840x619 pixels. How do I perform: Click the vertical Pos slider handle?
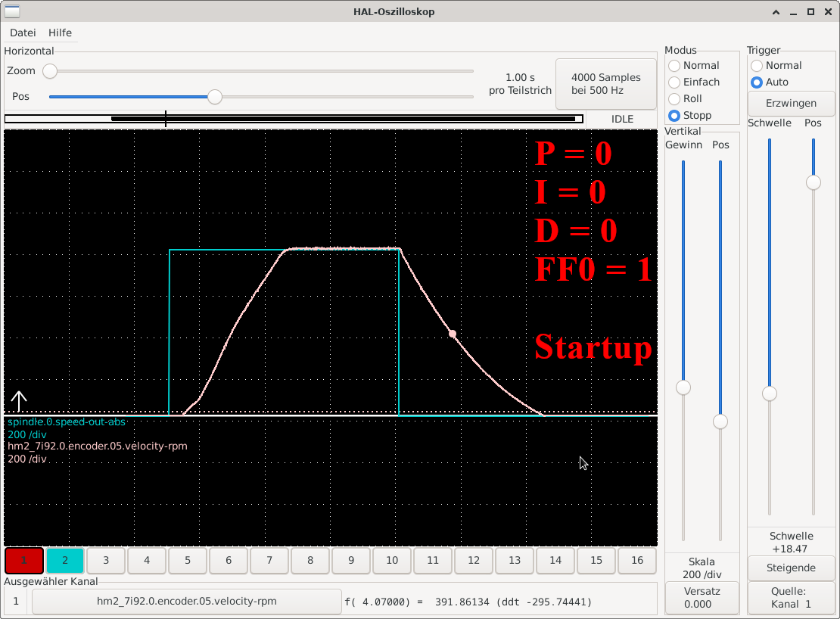pyautogui.click(x=720, y=421)
